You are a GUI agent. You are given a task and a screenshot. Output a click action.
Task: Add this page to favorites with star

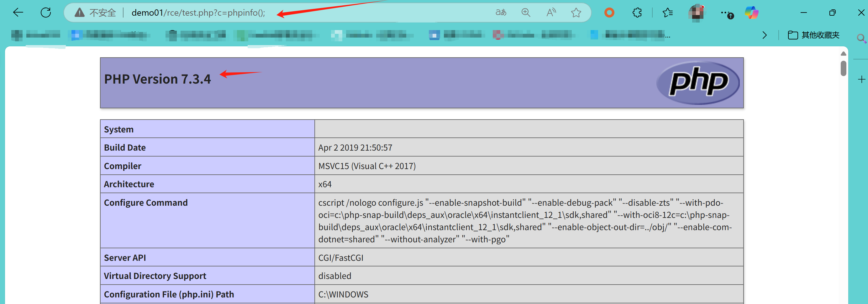[576, 13]
